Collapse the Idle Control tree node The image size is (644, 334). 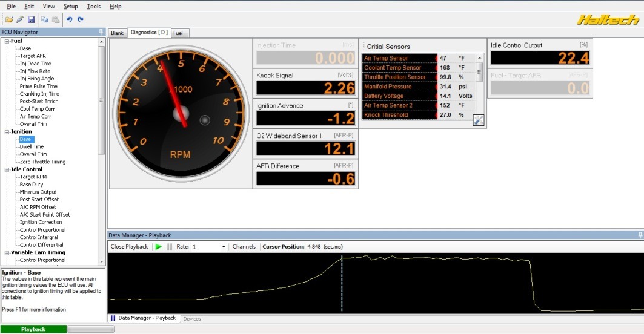coord(7,169)
